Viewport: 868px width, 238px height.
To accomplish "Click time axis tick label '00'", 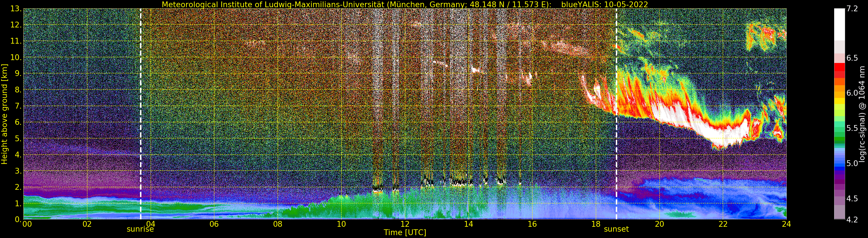I will [x=27, y=224].
